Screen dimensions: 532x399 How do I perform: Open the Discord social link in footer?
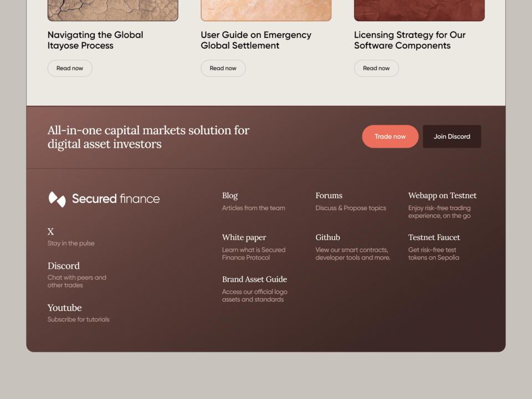tap(64, 266)
